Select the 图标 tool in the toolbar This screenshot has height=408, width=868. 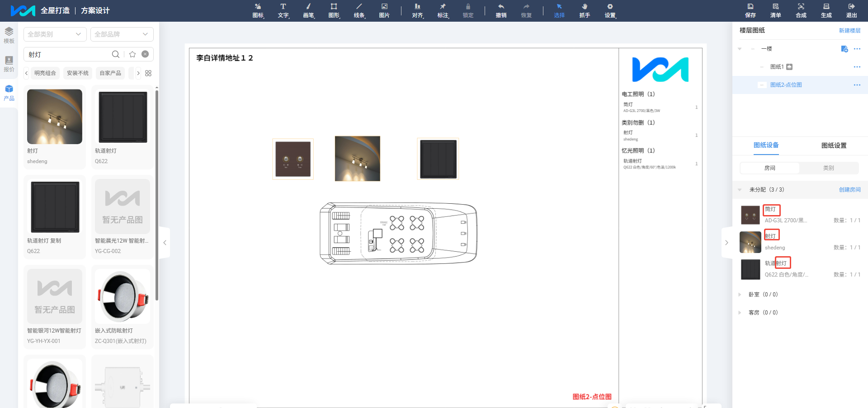pyautogui.click(x=258, y=10)
